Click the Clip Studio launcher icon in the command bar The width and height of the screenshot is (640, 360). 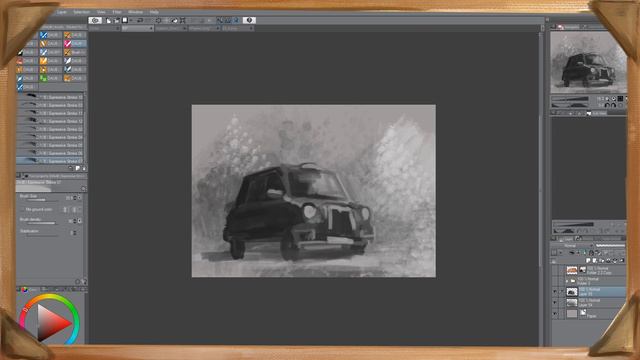tap(95, 20)
